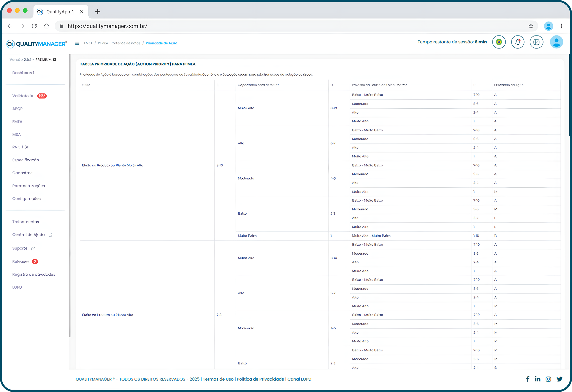Viewport: 572px width, 392px height.
Task: Reload the page with the refresh button
Action: [34, 26]
